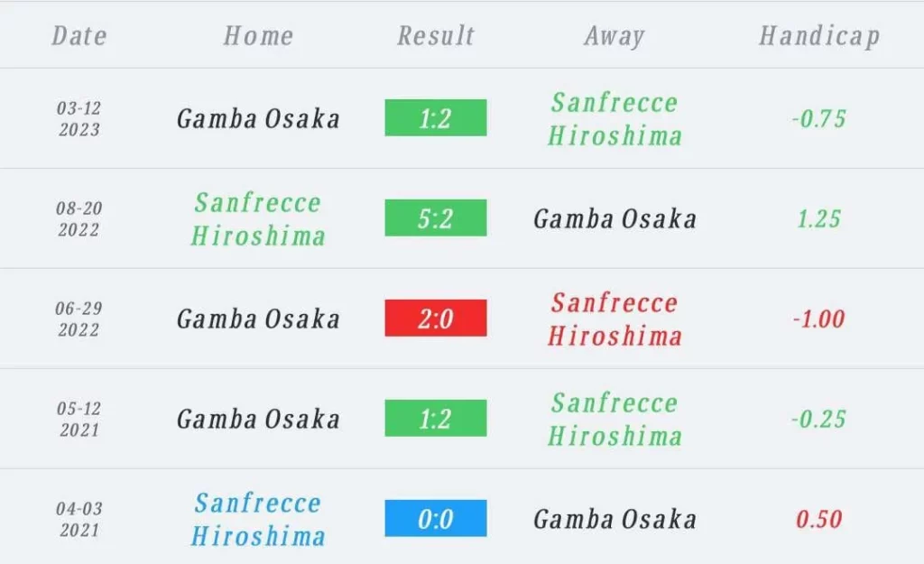Open the red 2:0 result badge

pyautogui.click(x=436, y=319)
